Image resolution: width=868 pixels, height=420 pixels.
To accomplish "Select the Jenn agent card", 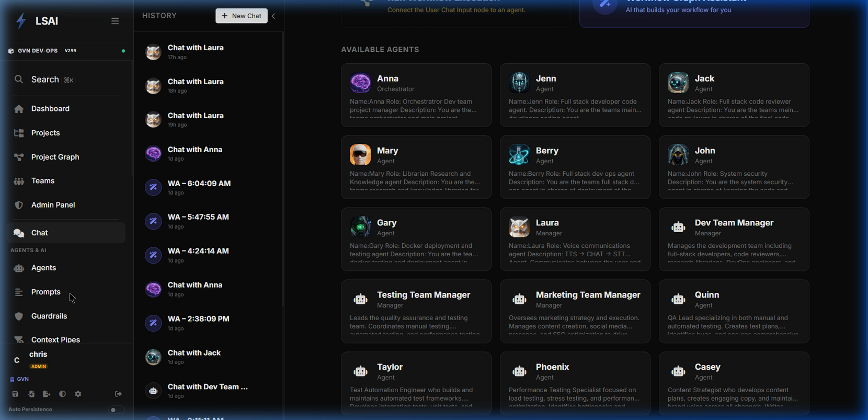I will pyautogui.click(x=575, y=95).
